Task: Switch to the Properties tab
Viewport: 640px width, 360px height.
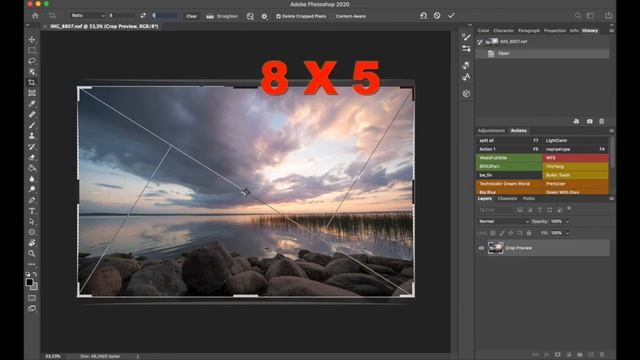Action: pyautogui.click(x=555, y=31)
